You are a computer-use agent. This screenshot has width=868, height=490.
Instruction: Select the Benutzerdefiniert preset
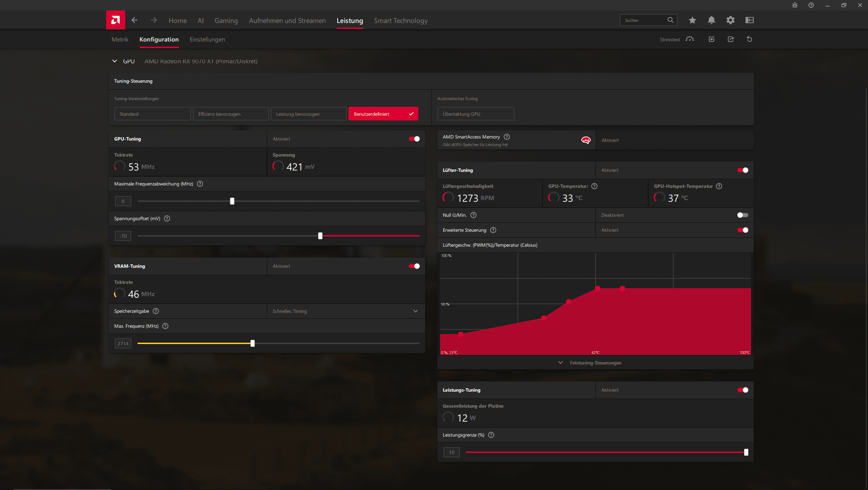(383, 114)
